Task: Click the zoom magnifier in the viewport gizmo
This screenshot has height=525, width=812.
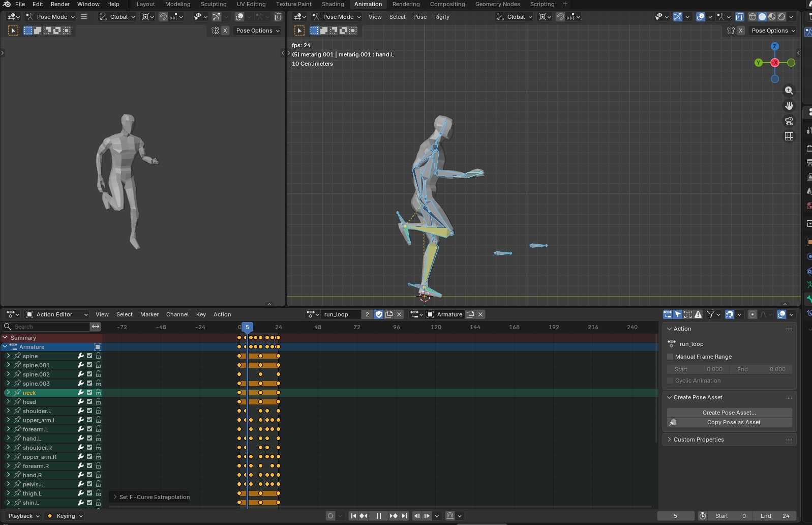Action: click(x=789, y=91)
